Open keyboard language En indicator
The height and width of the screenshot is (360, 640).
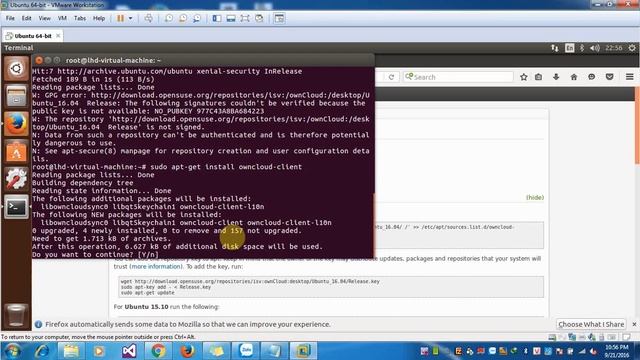tap(569, 48)
